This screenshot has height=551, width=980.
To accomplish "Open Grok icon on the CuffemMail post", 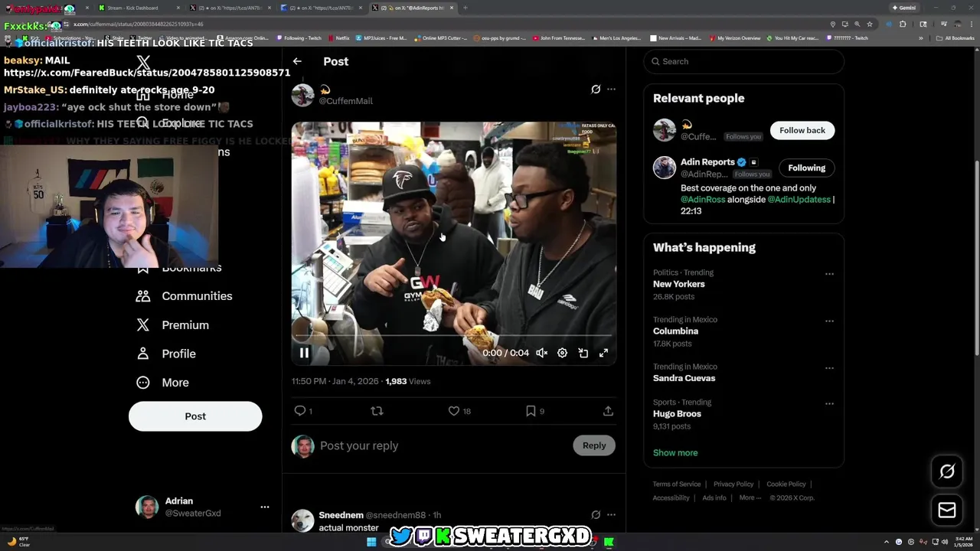I will tap(596, 90).
